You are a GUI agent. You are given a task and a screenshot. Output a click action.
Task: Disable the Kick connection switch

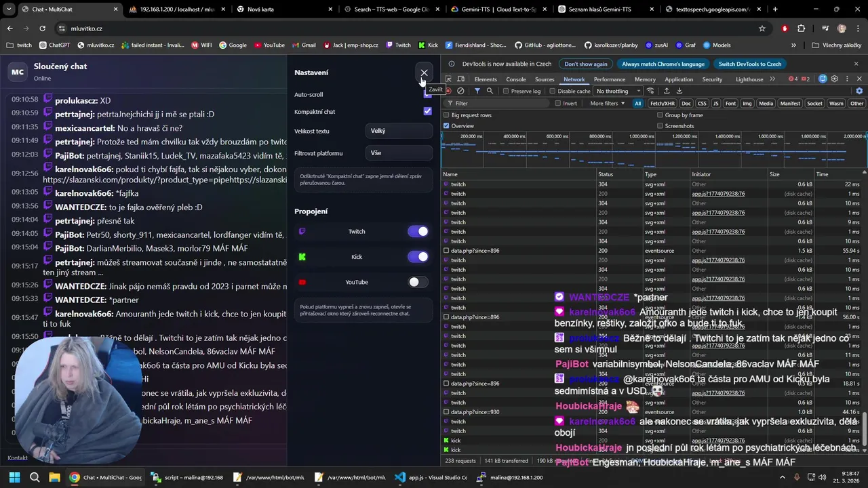coord(418,257)
